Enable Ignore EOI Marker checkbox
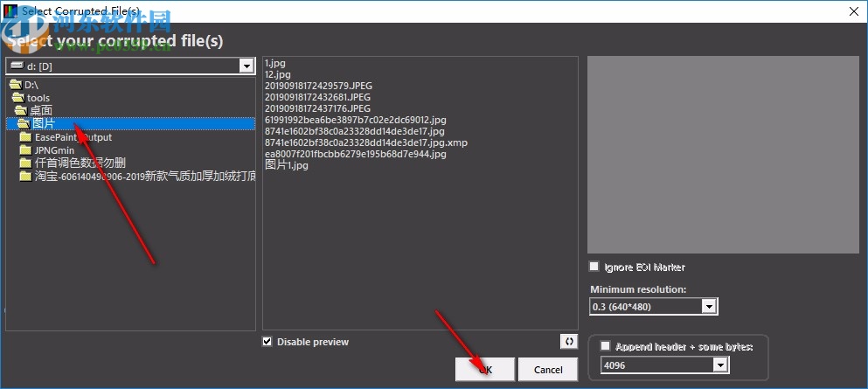 [x=594, y=267]
